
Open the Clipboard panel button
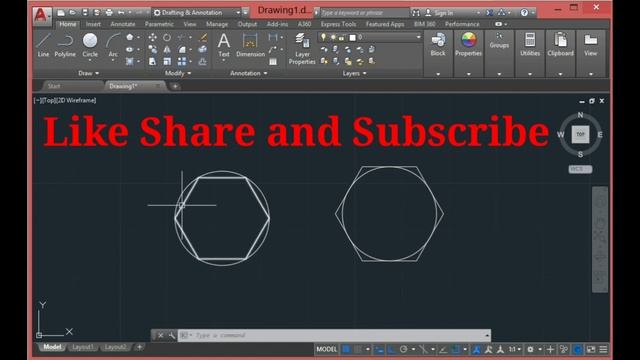click(560, 45)
